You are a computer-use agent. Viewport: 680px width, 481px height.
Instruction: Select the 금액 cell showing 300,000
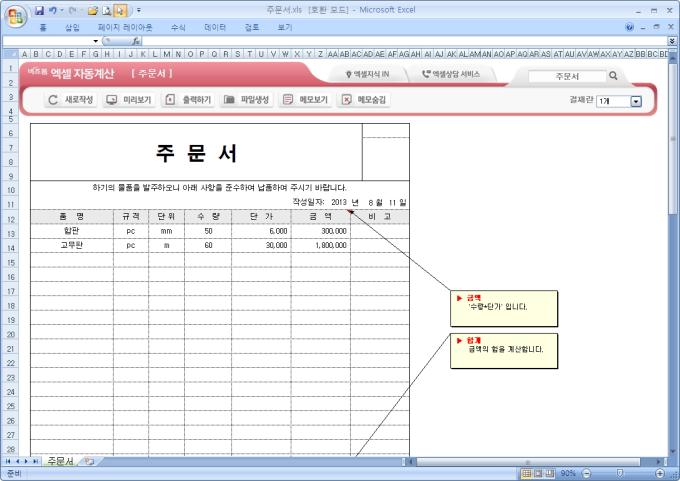[320, 231]
